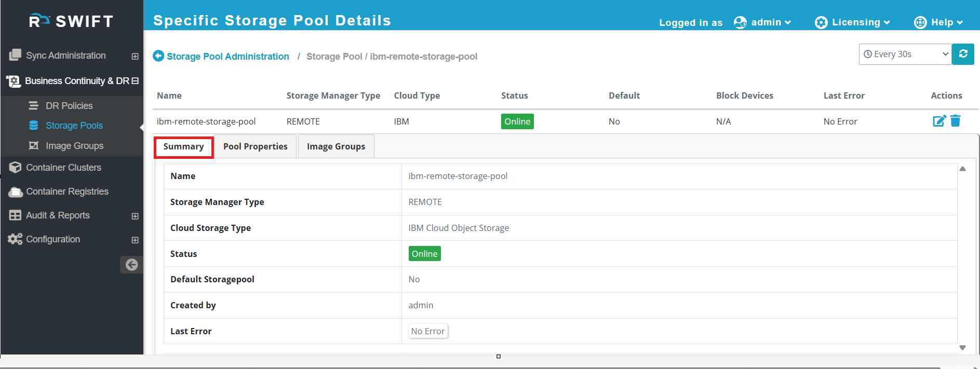The image size is (980, 369).
Task: Expand the Audit & Reports menu
Action: click(135, 216)
